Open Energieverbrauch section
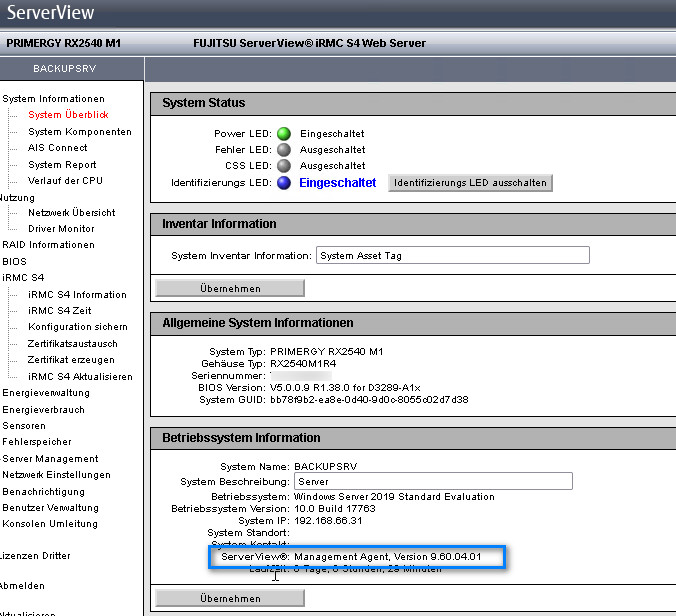 [44, 410]
